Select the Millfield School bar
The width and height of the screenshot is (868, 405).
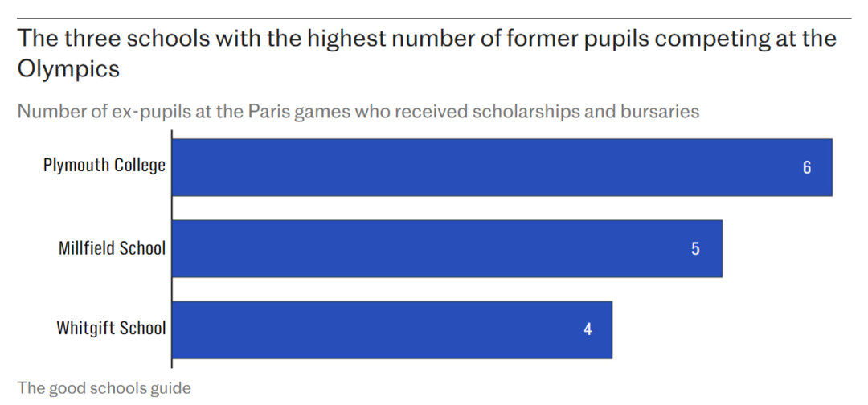coord(447,248)
